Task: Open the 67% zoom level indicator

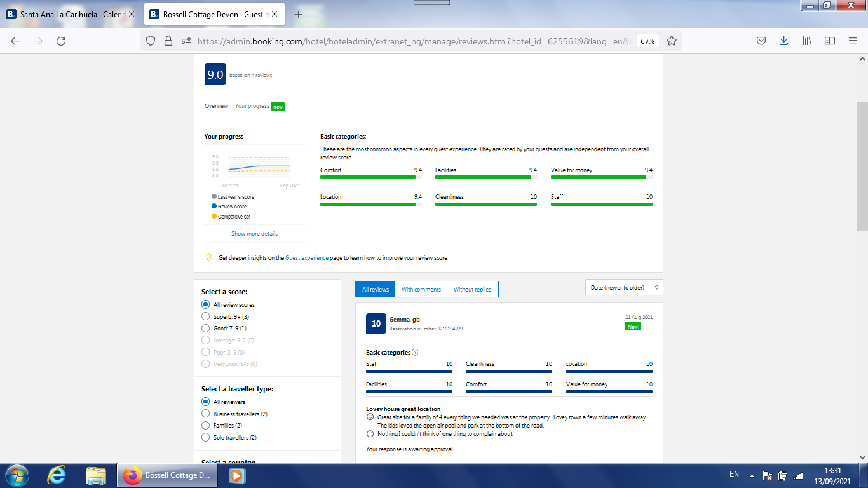Action: [x=648, y=41]
